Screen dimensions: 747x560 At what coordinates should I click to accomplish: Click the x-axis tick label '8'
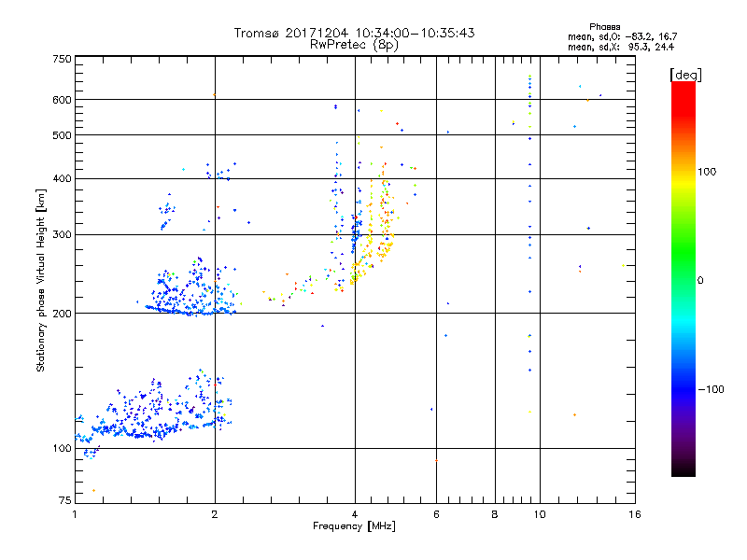pos(495,514)
